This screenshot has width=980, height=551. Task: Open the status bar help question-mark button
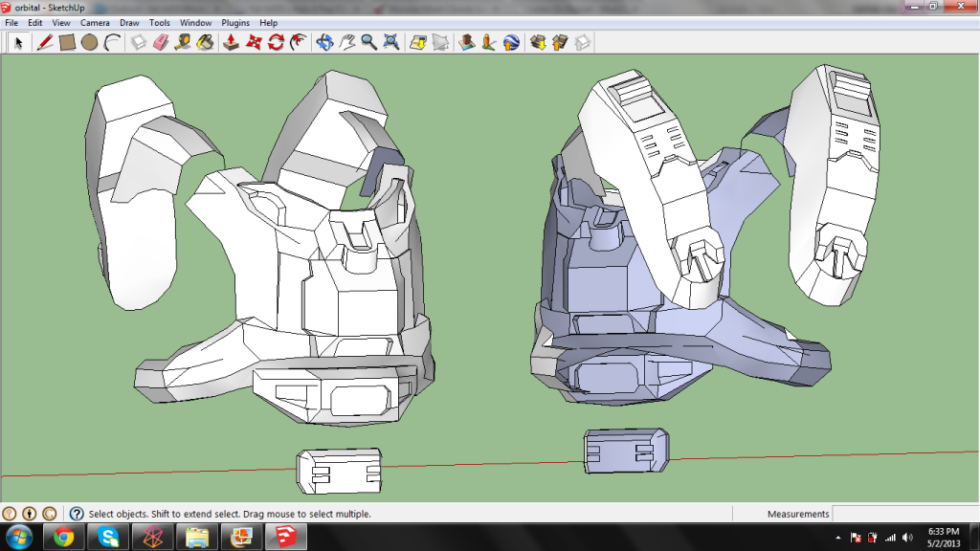pos(77,514)
